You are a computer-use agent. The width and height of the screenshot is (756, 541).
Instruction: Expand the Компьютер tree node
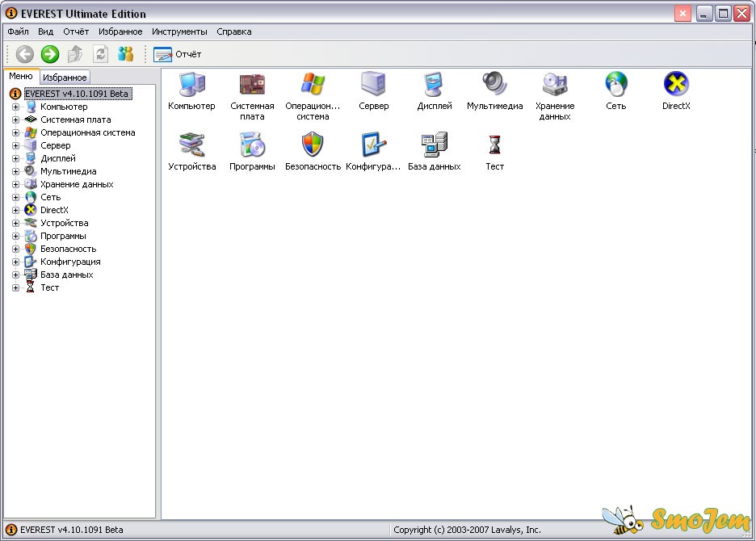[15, 107]
